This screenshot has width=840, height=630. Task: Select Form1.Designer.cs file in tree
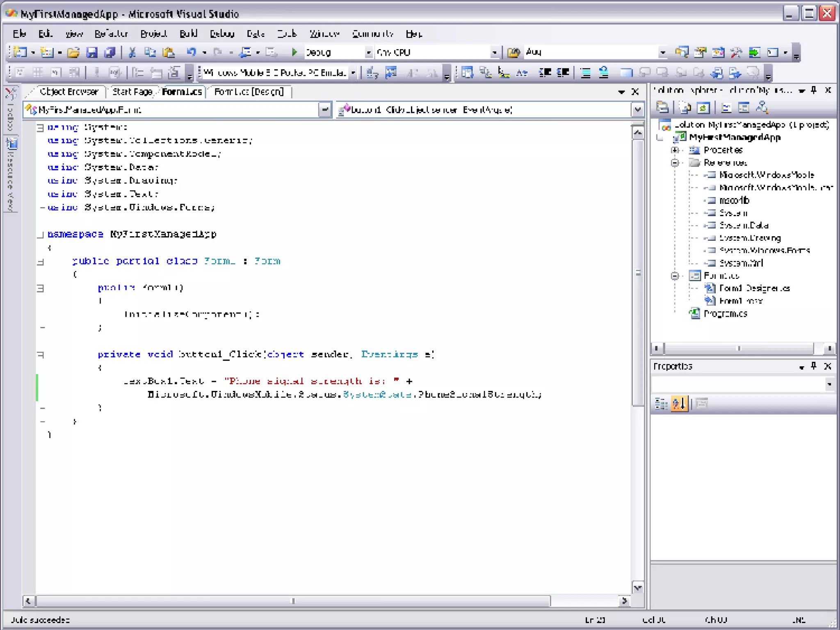tap(754, 288)
